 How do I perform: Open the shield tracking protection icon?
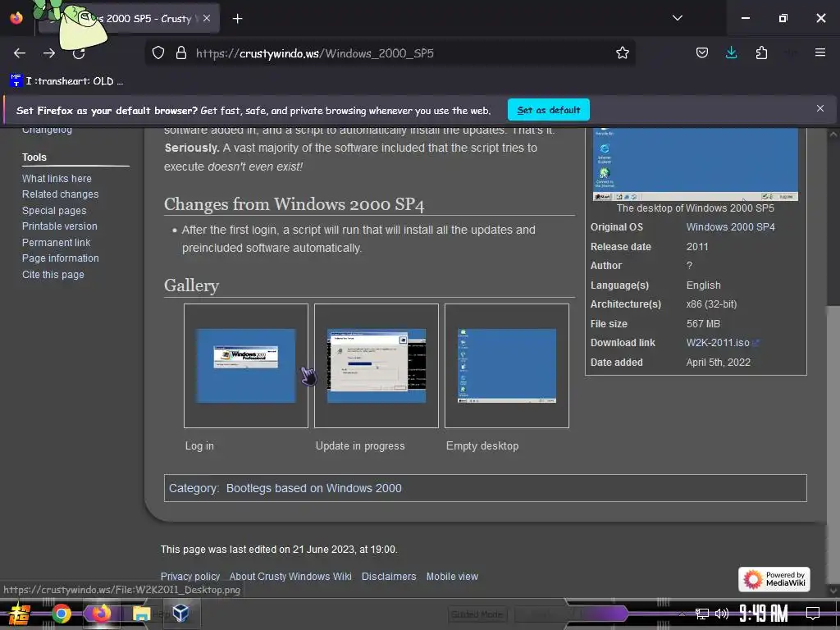tap(158, 53)
